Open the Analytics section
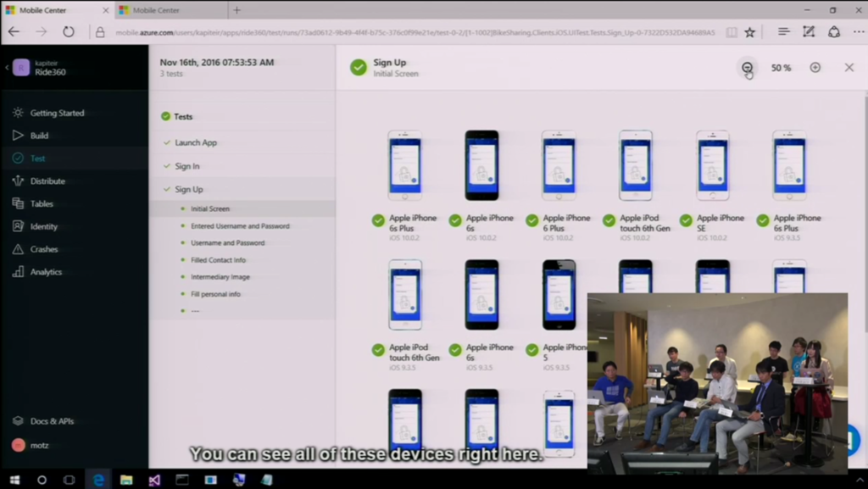Viewport: 868px width, 489px height. 37,271
